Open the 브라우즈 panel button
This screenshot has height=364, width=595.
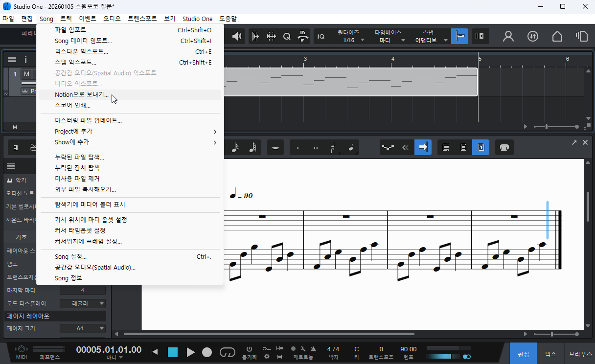tap(580, 354)
